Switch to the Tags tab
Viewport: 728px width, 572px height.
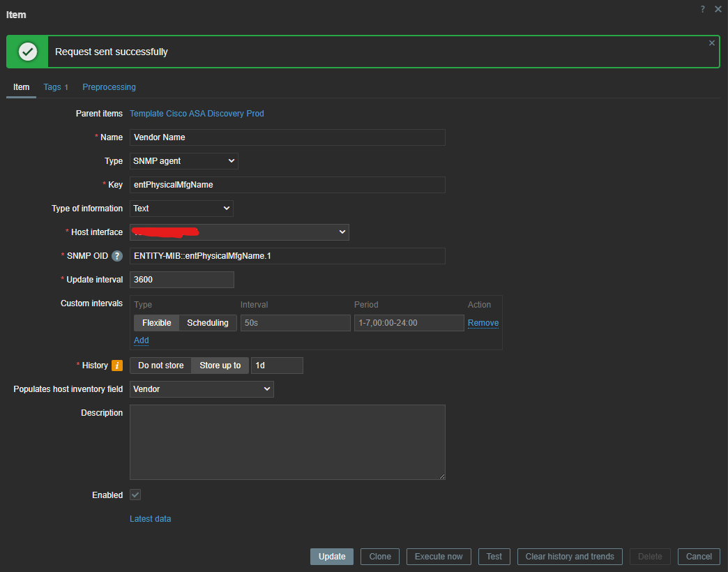(55, 87)
